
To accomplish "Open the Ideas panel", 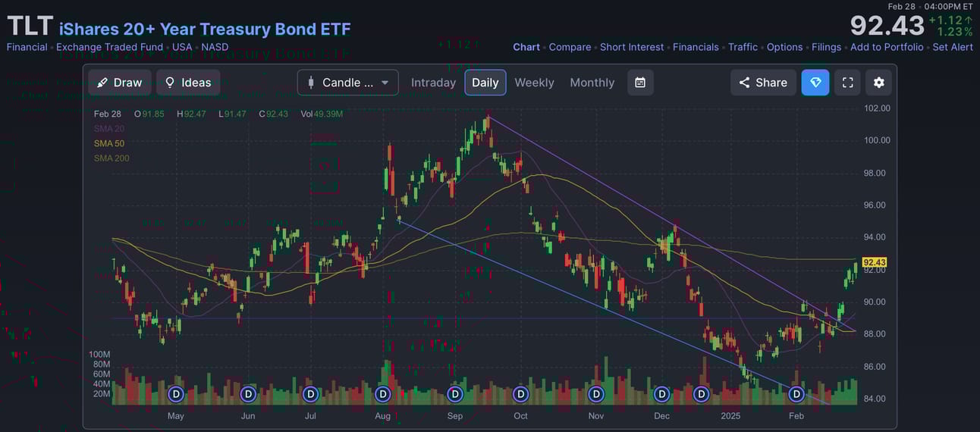I will (x=188, y=83).
